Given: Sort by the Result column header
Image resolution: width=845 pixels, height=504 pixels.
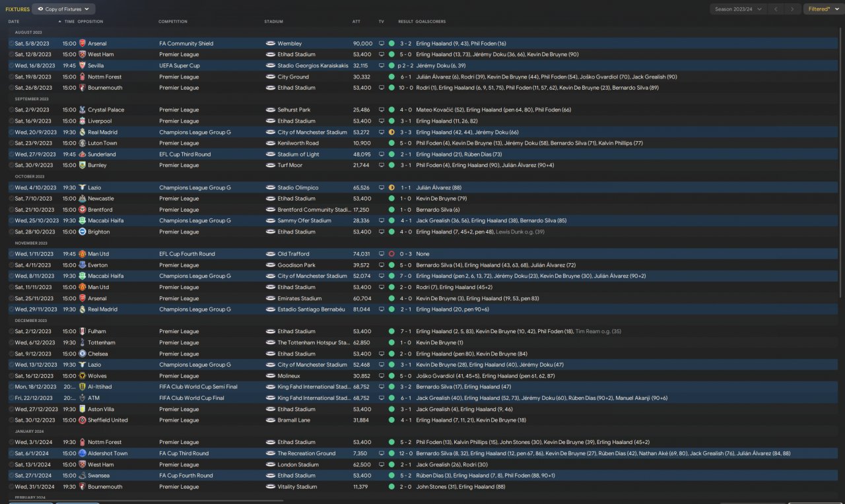Looking at the screenshot, I should [x=405, y=22].
